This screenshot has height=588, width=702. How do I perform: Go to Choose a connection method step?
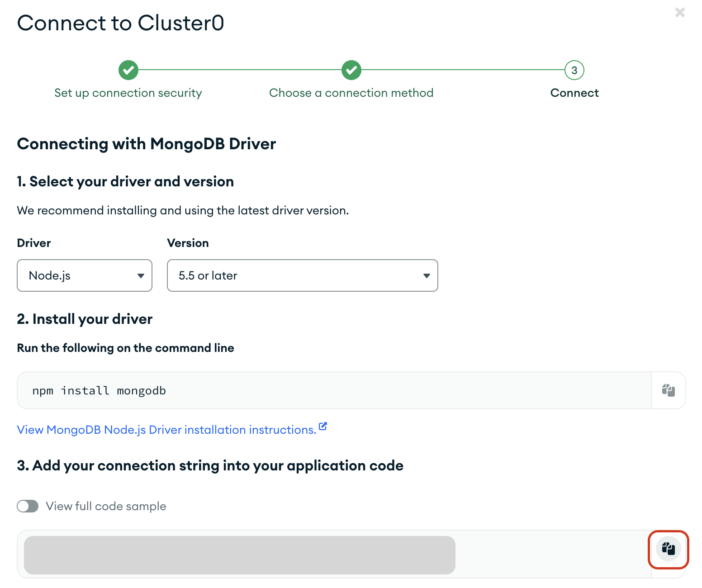click(351, 93)
